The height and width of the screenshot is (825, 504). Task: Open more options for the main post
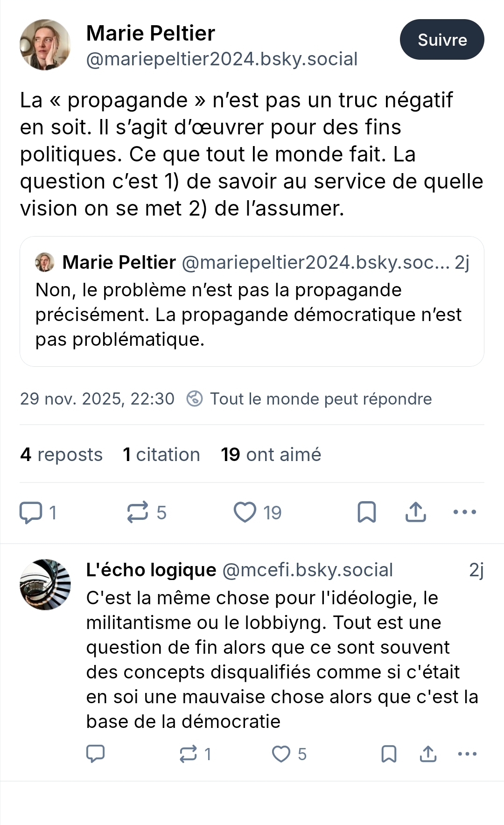tap(464, 512)
